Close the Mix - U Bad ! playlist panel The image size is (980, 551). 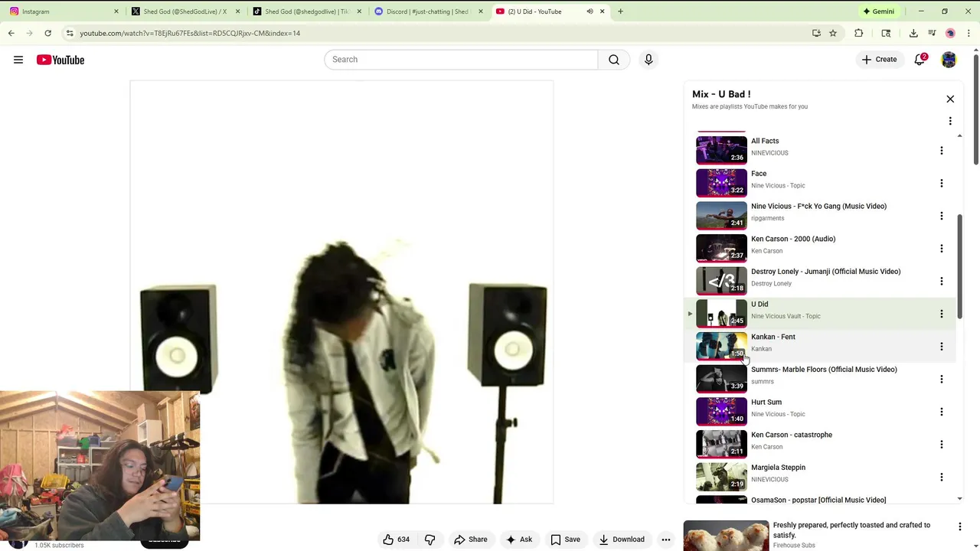point(950,99)
